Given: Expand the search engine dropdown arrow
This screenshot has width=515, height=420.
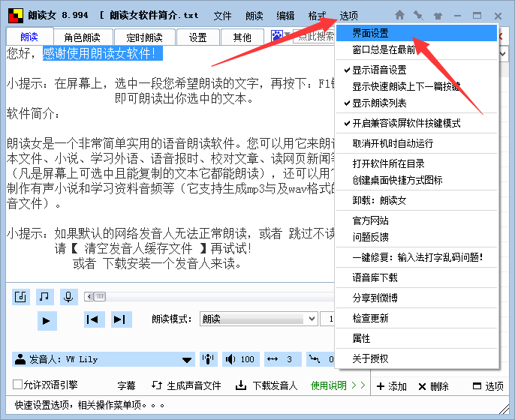Looking at the screenshot, I should (x=288, y=35).
